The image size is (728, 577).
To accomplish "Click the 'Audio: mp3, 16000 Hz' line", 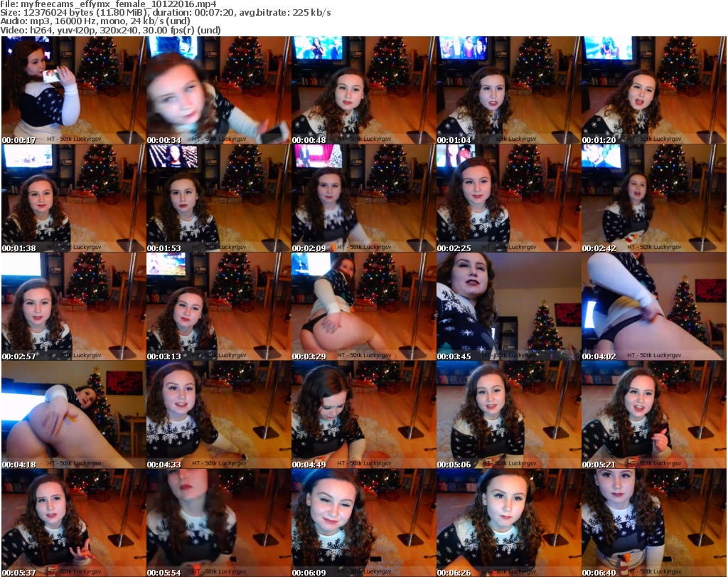I will (95, 21).
